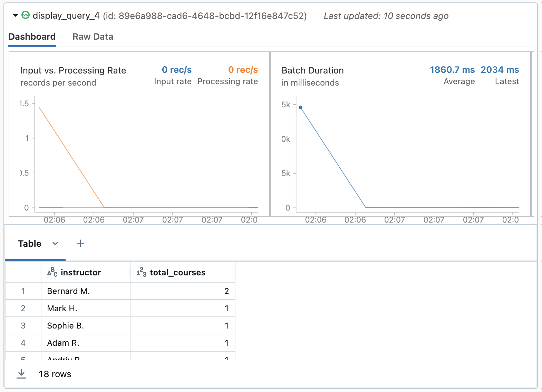
Task: Switch to the Raw Data tab
Action: point(93,37)
